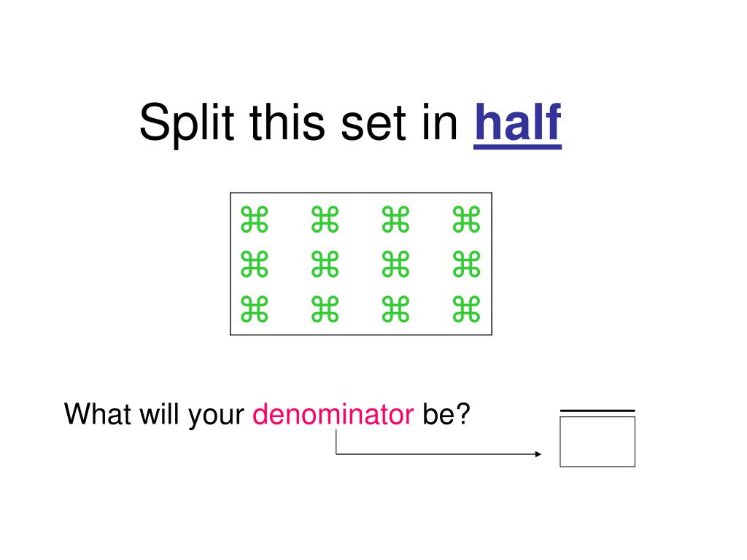Click the "What will your" question text
This screenshot has height=560, width=747.
154,414
